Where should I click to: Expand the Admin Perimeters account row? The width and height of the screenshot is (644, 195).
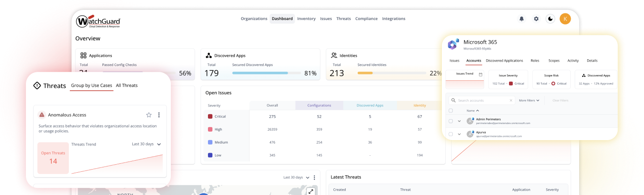tap(459, 121)
